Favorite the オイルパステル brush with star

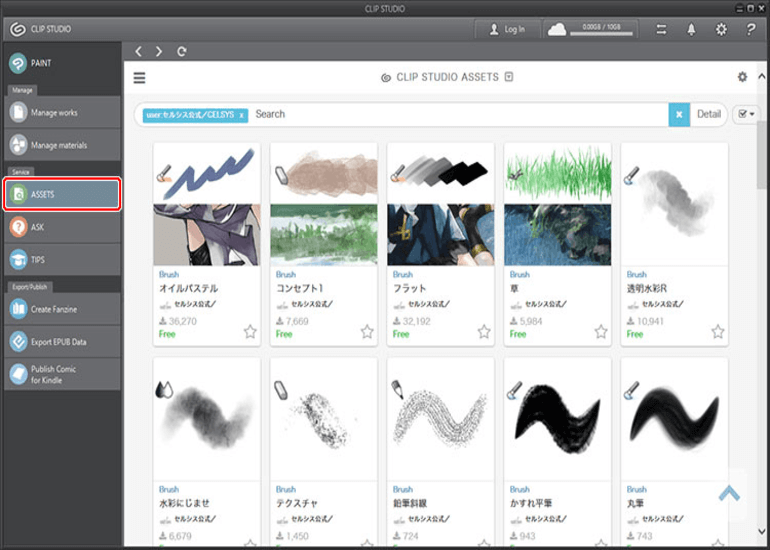pyautogui.click(x=250, y=331)
